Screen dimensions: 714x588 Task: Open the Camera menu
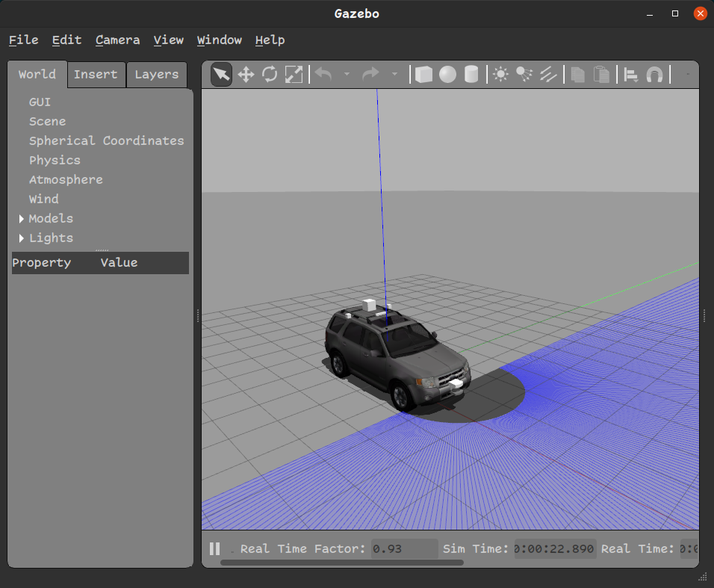[x=117, y=40]
